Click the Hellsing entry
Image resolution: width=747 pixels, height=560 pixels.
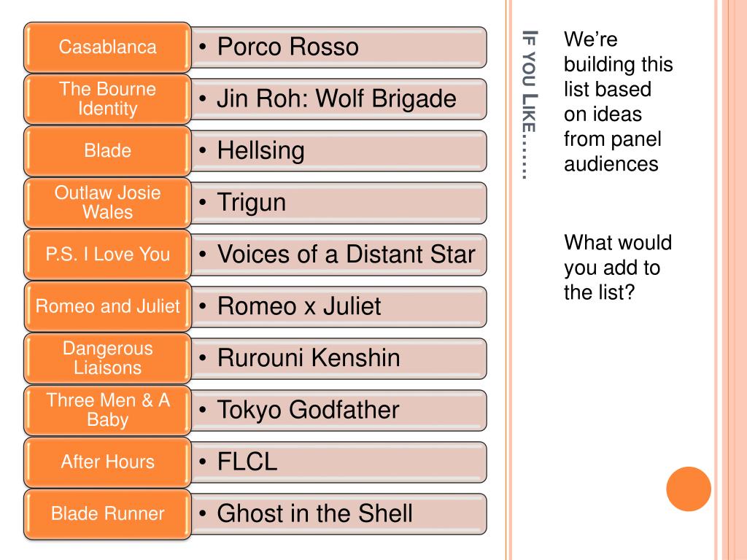[x=338, y=151]
